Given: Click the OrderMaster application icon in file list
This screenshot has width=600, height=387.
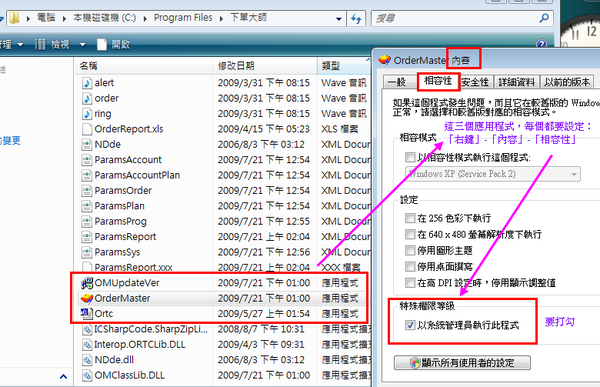Looking at the screenshot, I should (x=87, y=298).
